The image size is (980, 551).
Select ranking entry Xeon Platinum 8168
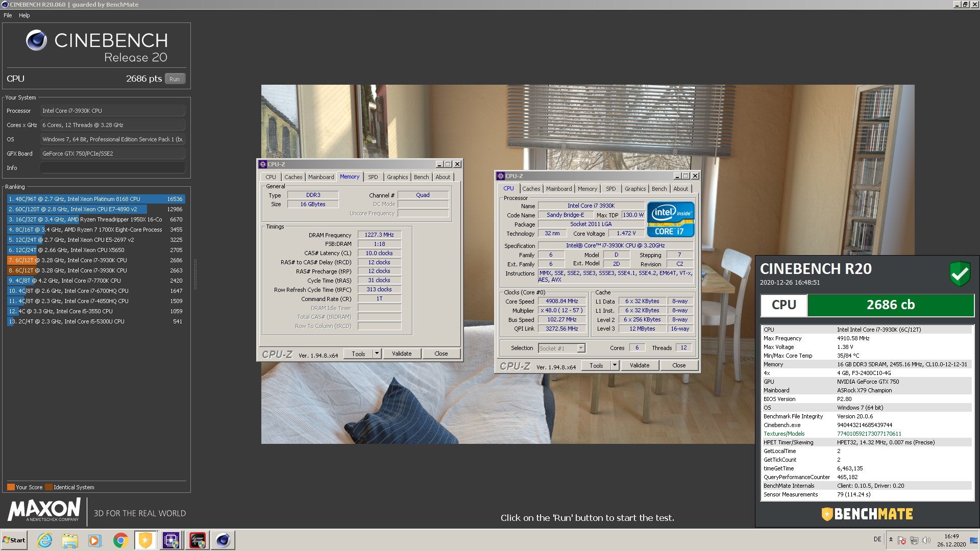[96, 199]
